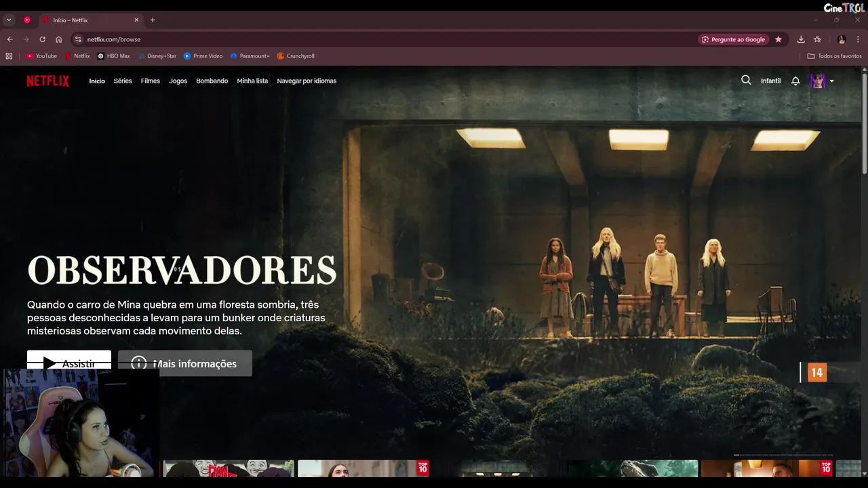Select the Séries nav item
This screenshot has width=868, height=488.
tap(123, 81)
